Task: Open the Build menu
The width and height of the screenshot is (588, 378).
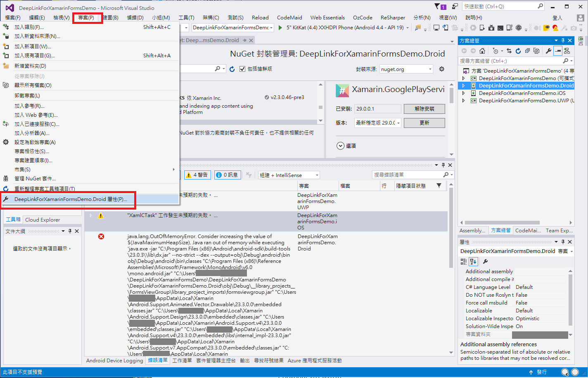Action: (110, 18)
